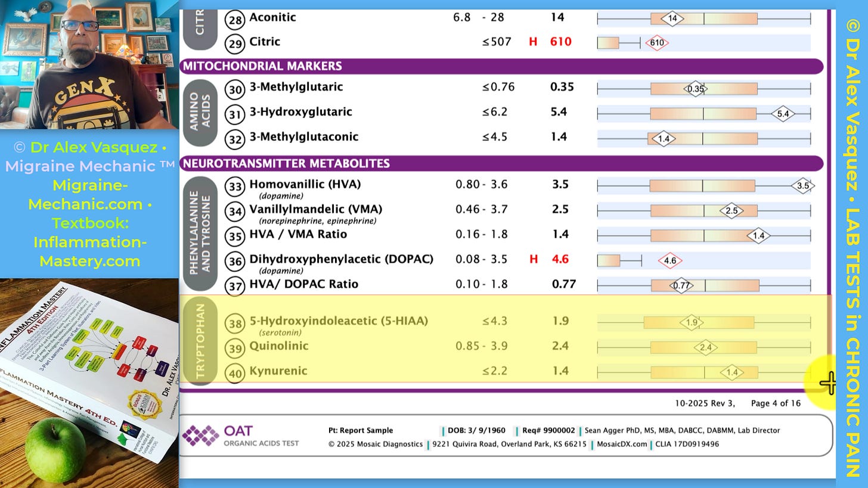
Task: Select the Mitochondrial Markers section header
Action: click(501, 66)
